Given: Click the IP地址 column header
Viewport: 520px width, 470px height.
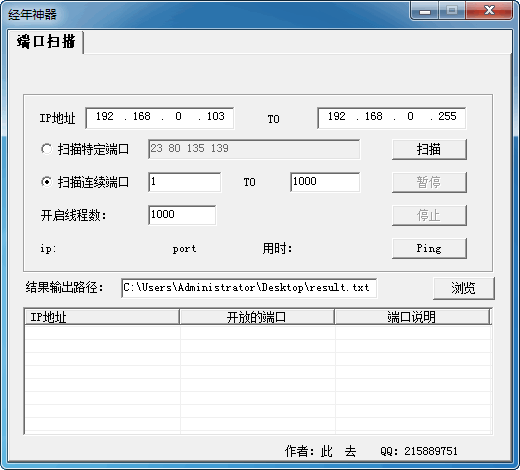Looking at the screenshot, I should click(x=102, y=317).
